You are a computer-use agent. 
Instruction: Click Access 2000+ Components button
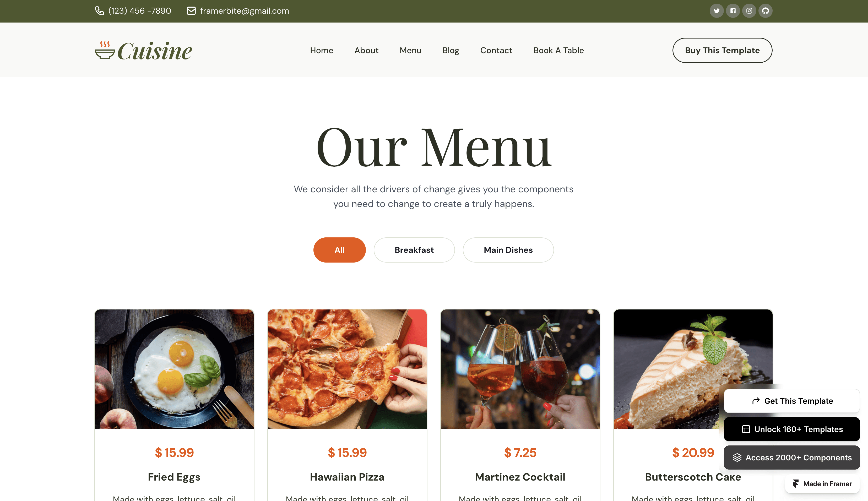(x=791, y=457)
